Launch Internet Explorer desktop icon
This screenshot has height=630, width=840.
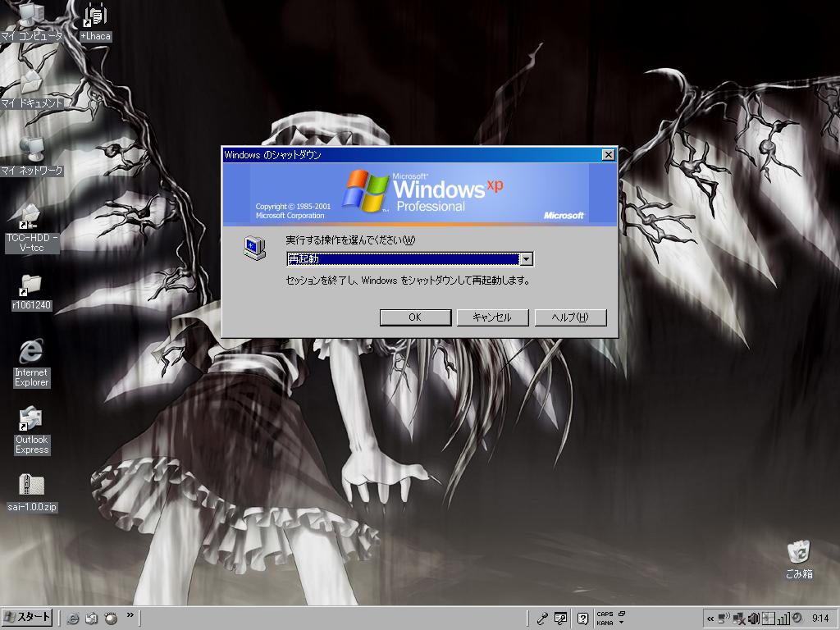tap(32, 363)
